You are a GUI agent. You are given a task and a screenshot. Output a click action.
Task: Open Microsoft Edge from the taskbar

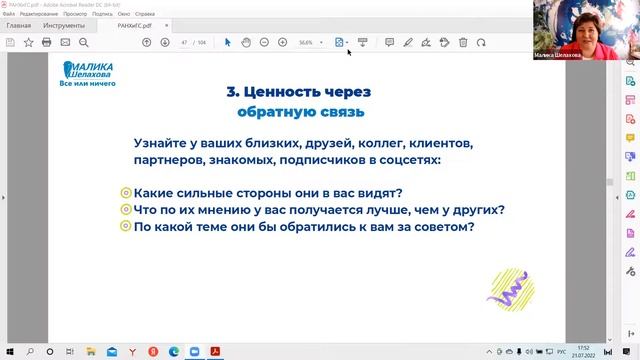pos(174,351)
